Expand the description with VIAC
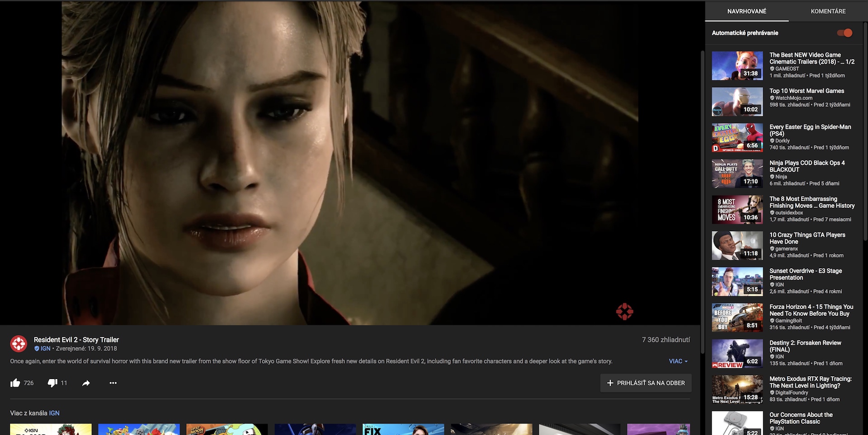Viewport: 868px width, 435px height. pyautogui.click(x=678, y=361)
